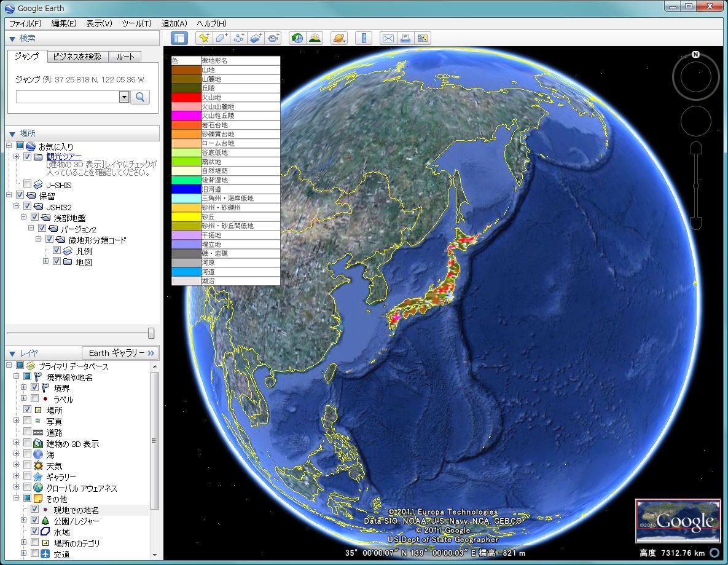This screenshot has width=728, height=565.
Task: Uncheck the 観光ツアー checkbox
Action: pos(28,157)
